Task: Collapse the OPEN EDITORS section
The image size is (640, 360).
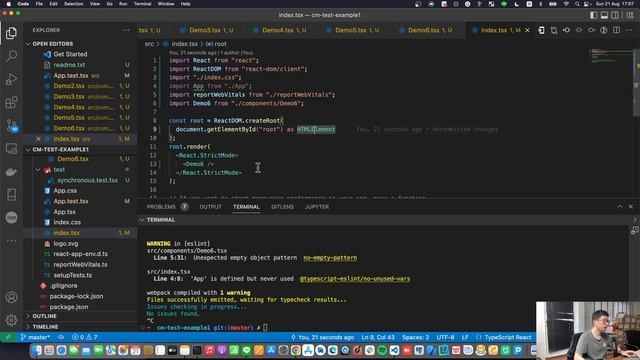Action: [x=52, y=44]
